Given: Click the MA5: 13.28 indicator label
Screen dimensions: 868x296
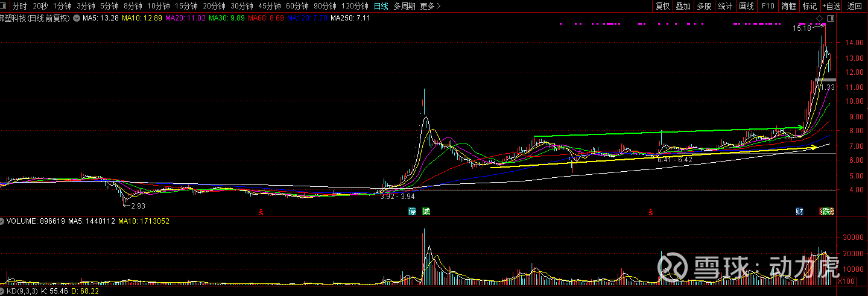Looking at the screenshot, I should [101, 18].
